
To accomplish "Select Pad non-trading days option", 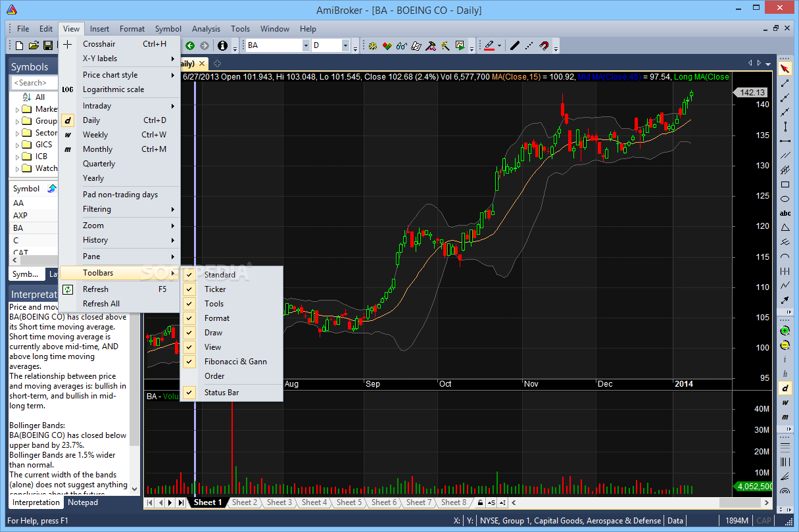I will click(x=120, y=195).
